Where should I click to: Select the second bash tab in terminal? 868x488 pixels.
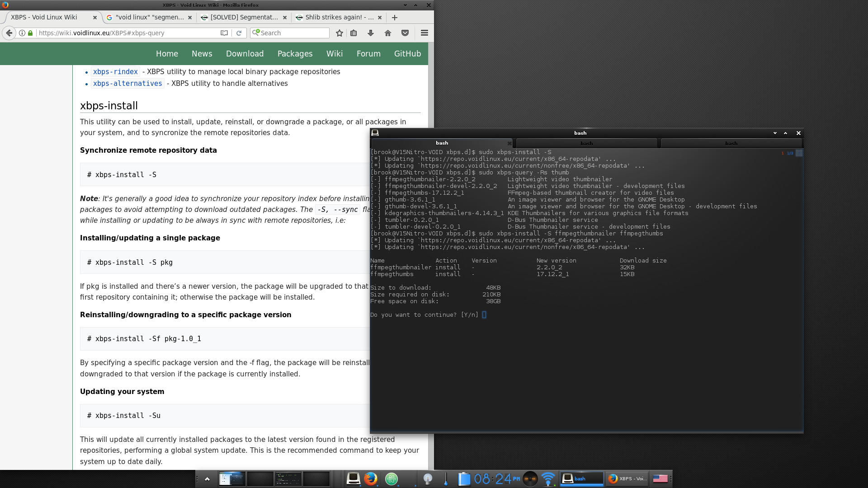click(586, 143)
